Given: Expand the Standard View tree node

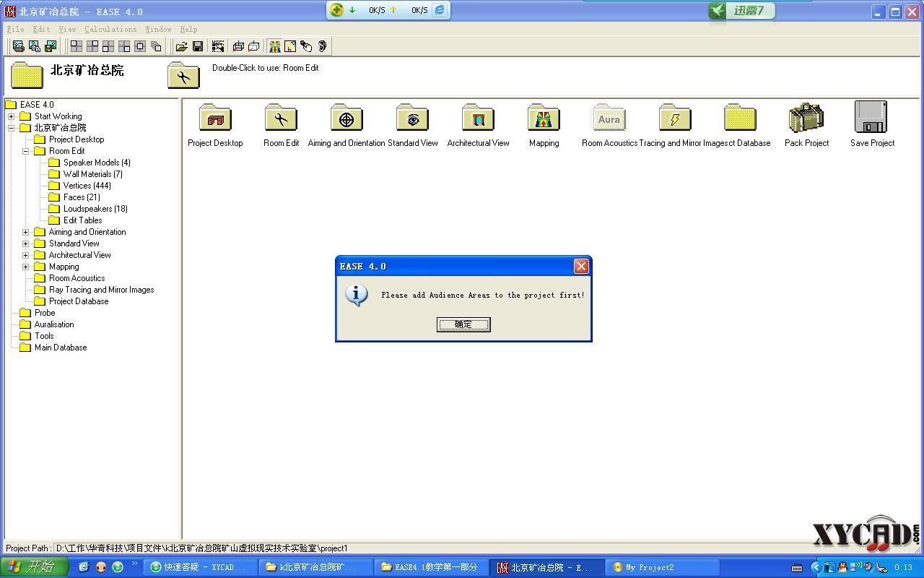Looking at the screenshot, I should coord(26,243).
